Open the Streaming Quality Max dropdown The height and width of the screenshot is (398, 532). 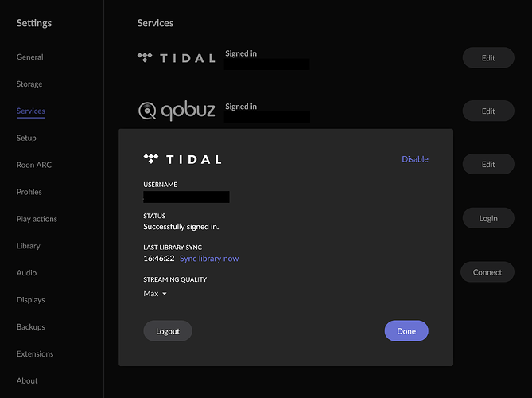[x=155, y=294]
